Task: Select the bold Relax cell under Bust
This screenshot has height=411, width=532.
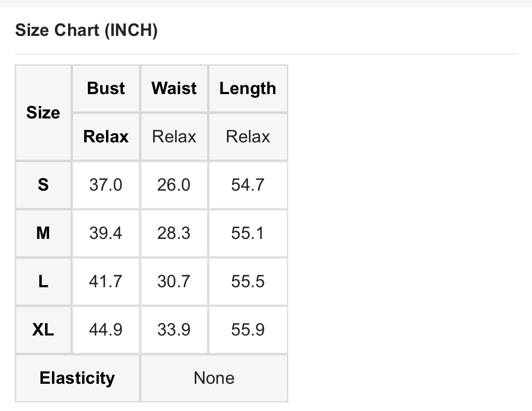Action: tap(106, 137)
